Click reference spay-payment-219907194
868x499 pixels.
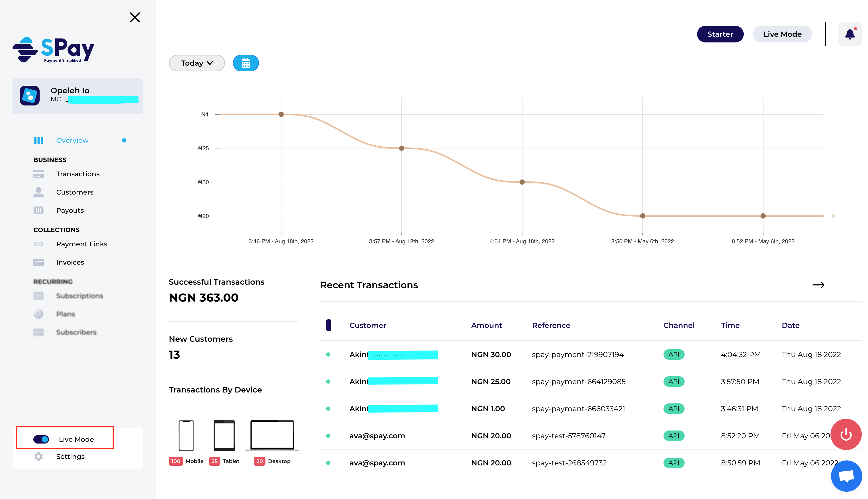(578, 354)
